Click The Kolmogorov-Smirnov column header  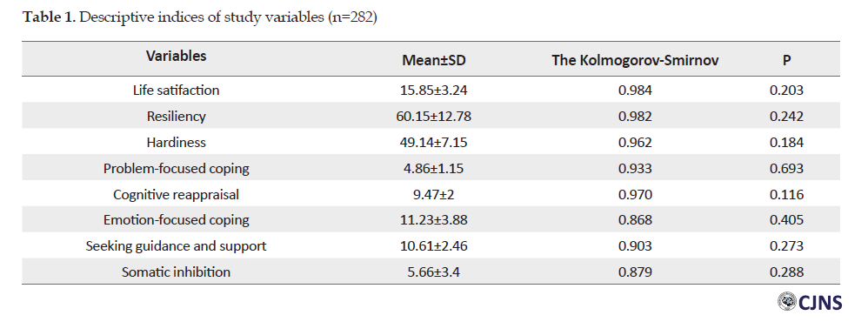click(635, 60)
